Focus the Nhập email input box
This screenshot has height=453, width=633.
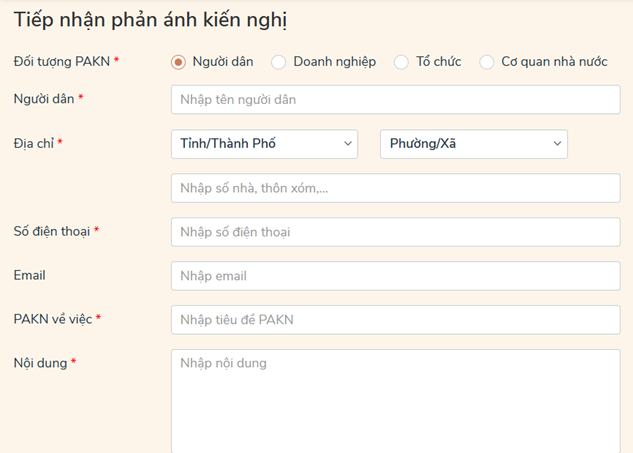(396, 276)
